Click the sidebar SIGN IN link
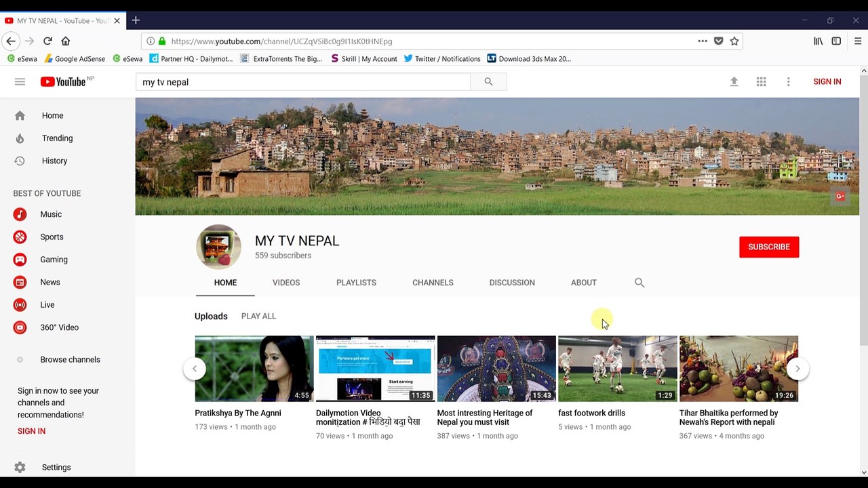This screenshot has height=488, width=868. coord(32,431)
